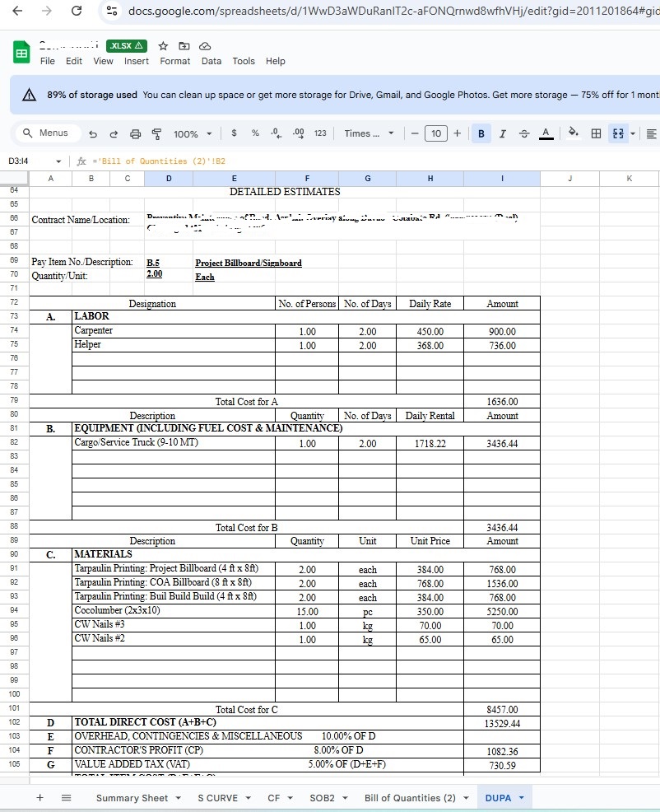
Task: Open the site information icon in address bar
Action: (x=111, y=11)
